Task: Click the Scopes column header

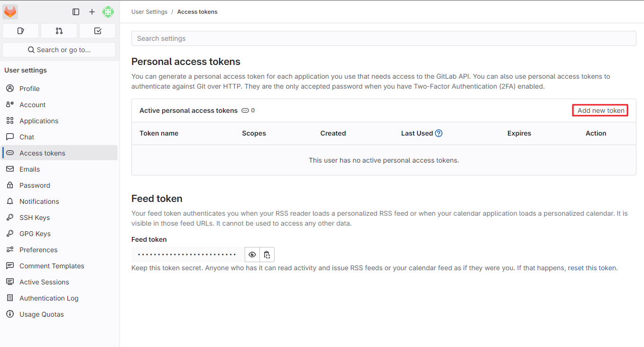Action: click(x=254, y=133)
